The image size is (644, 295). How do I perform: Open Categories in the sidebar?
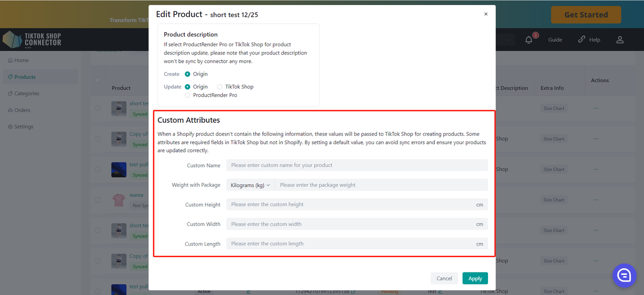coord(27,94)
